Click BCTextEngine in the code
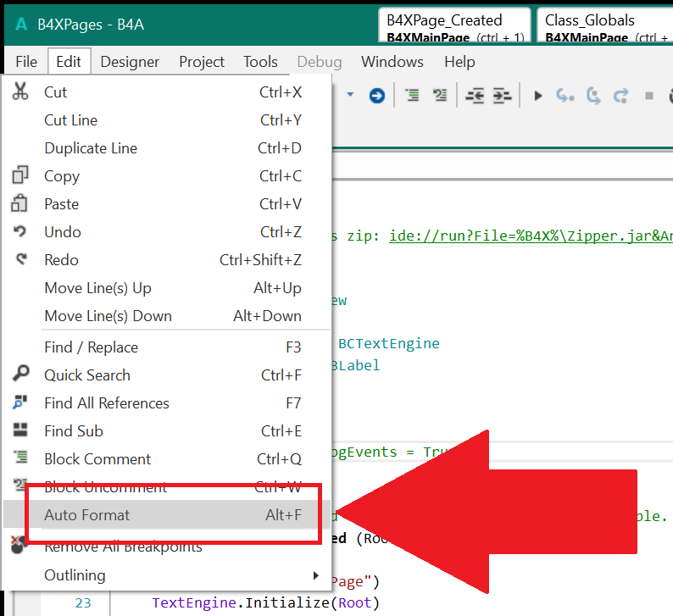 [389, 343]
